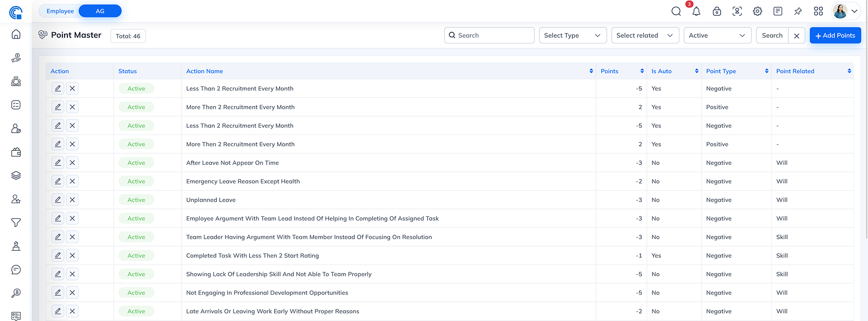Switch to Employee mode toggle
868x321 pixels.
[x=60, y=11]
